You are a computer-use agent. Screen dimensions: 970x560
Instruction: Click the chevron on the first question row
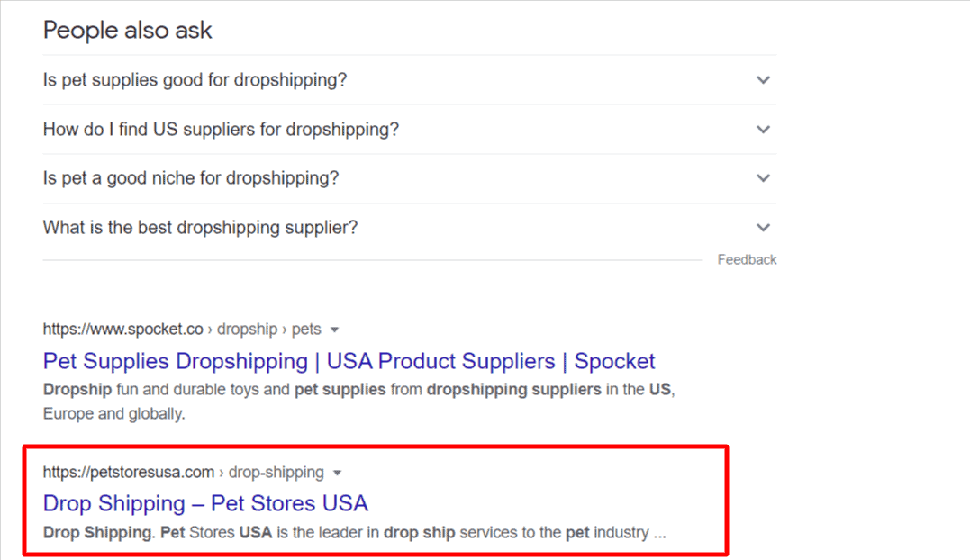(x=763, y=80)
